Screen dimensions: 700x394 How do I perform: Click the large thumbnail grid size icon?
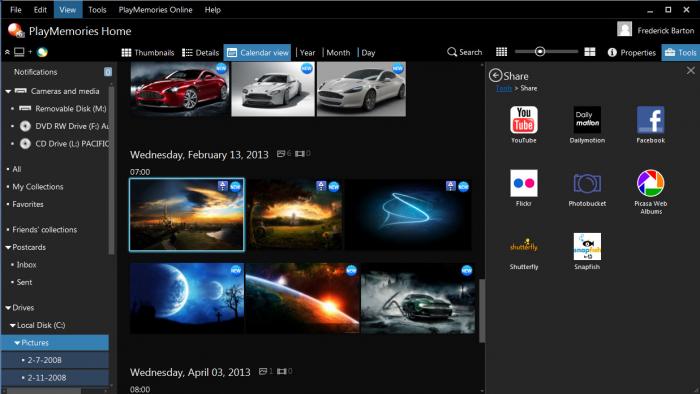(590, 52)
